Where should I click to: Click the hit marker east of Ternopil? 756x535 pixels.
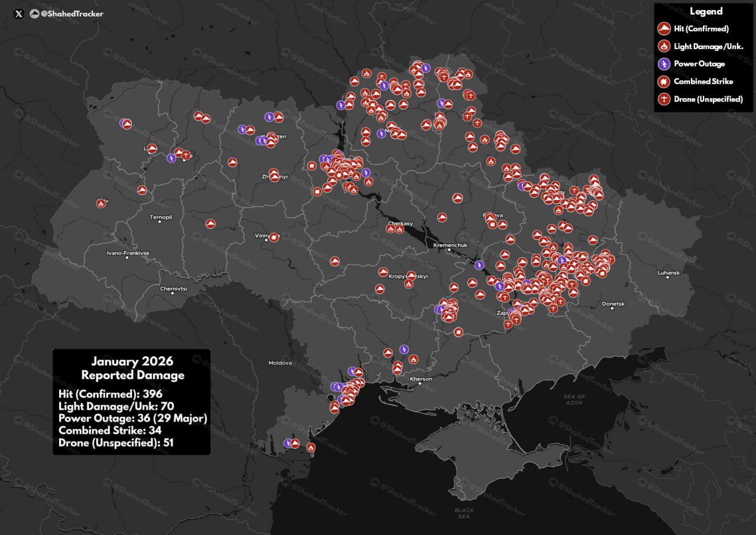point(210,223)
